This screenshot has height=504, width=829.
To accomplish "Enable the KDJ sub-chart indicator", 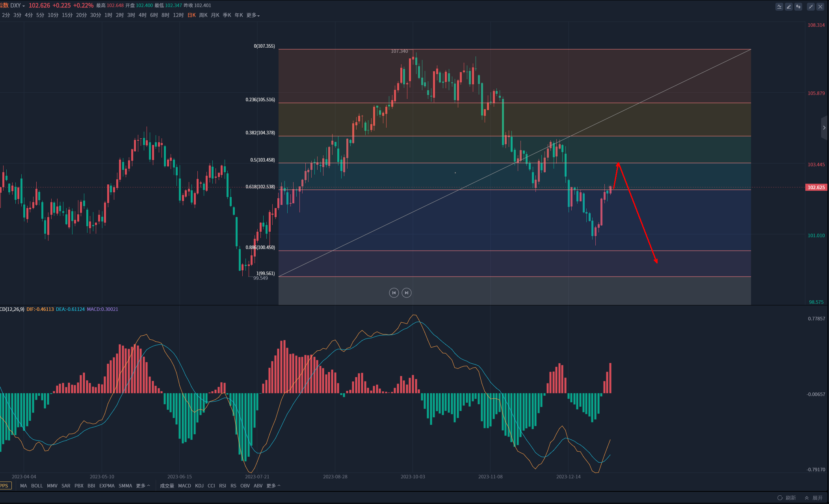I will [x=199, y=486].
